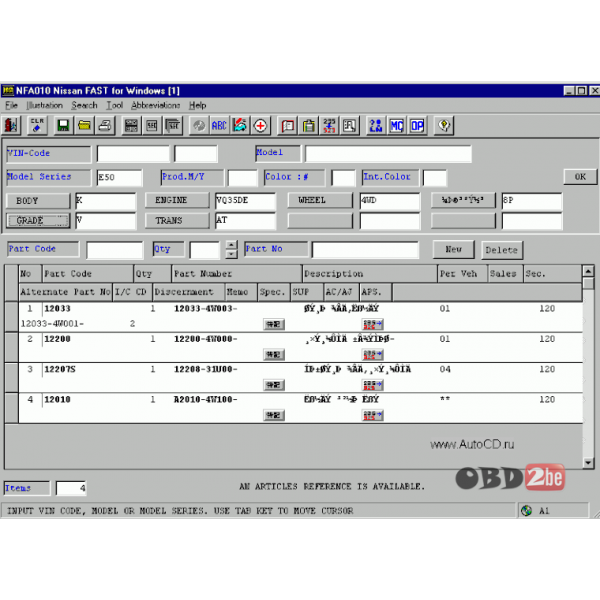Screen dimensions: 600x600
Task: Click the car illustration icon
Action: click(240, 125)
